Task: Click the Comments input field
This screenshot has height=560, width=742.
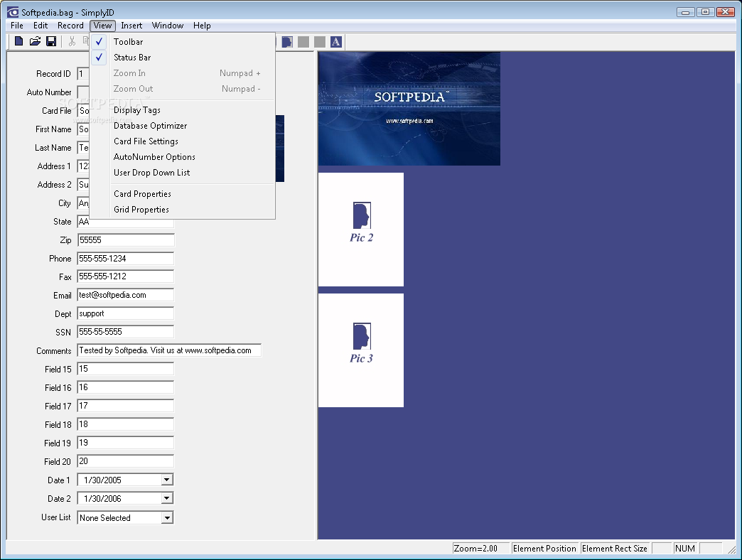Action: tap(169, 350)
